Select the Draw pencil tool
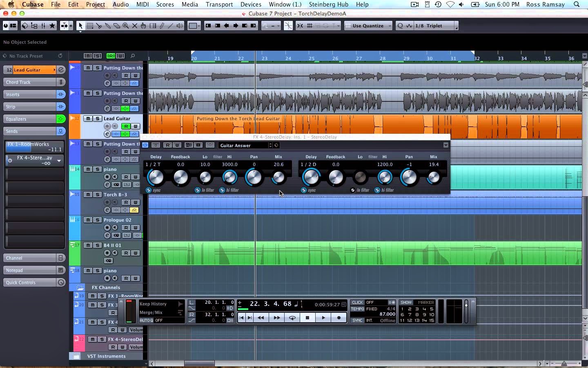This screenshot has width=588, height=368. 162,26
